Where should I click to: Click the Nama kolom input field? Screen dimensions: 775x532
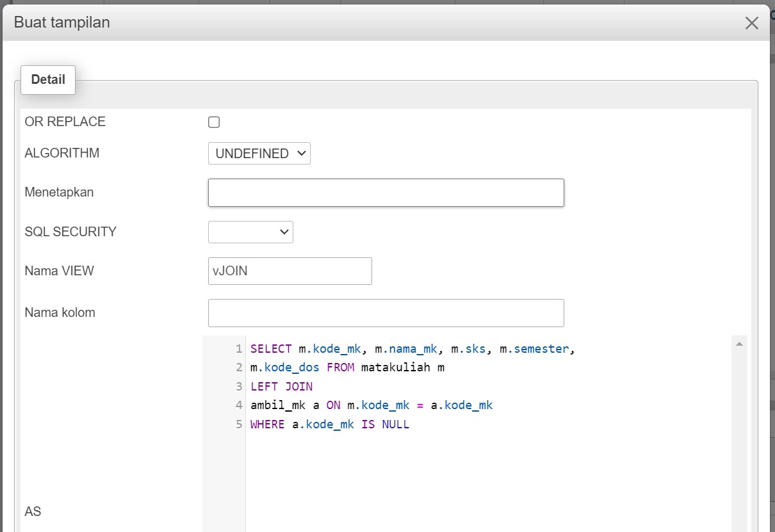[386, 313]
